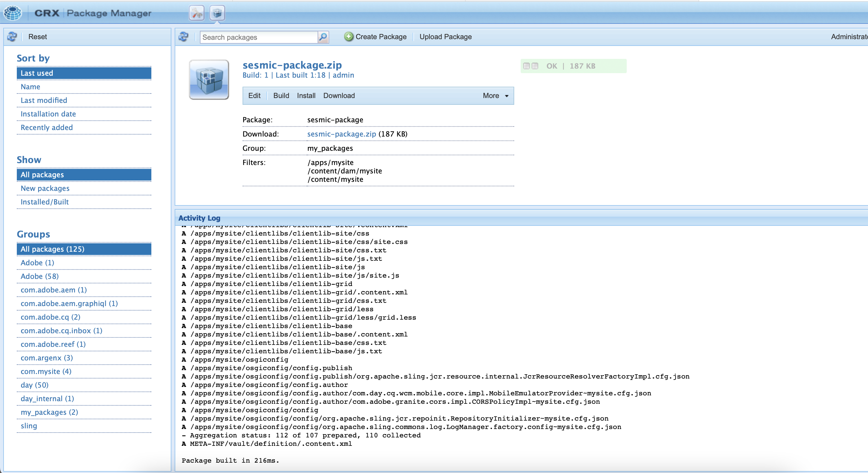Open the Edit action for sesmic-package
Screen dimensions: 868x473
[x=254, y=96]
